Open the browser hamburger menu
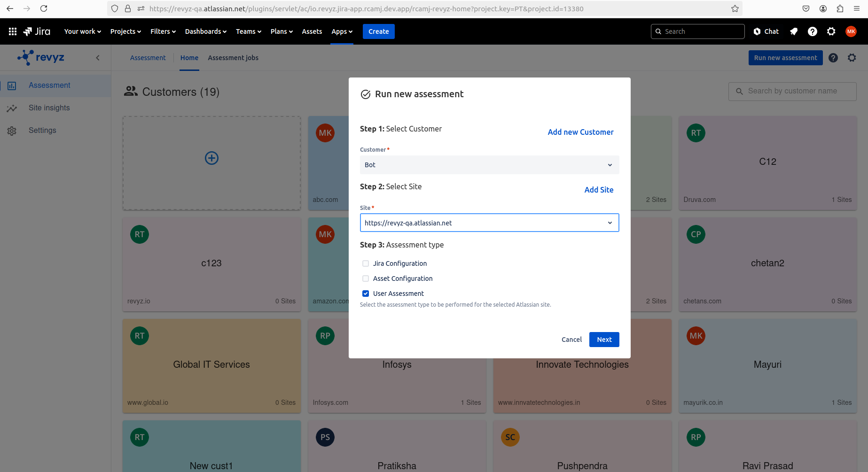The height and width of the screenshot is (472, 868). point(857,8)
